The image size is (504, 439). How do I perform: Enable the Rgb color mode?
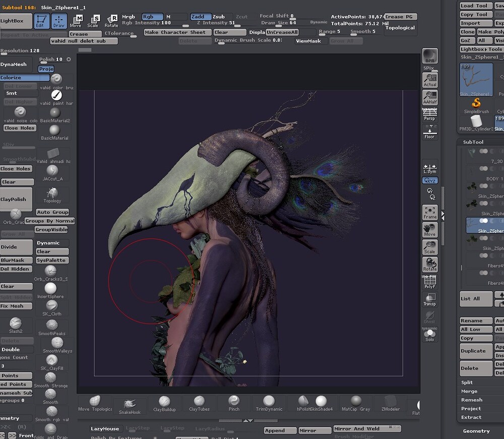point(152,17)
